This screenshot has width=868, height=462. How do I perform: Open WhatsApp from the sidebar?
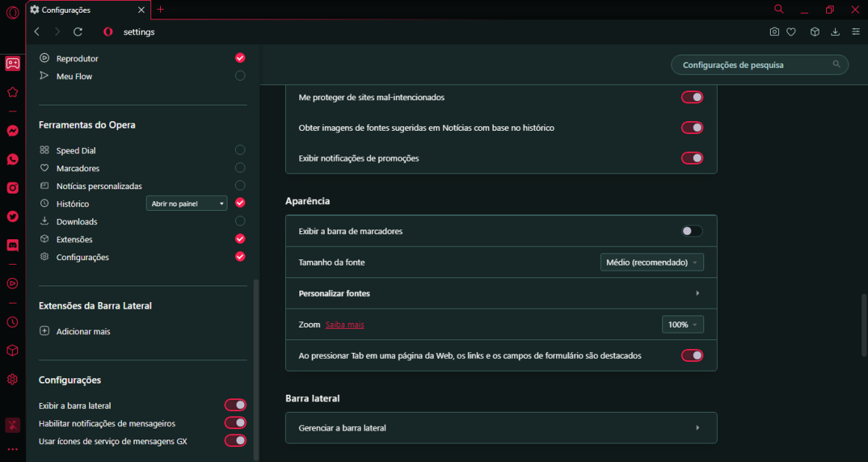coord(13,159)
